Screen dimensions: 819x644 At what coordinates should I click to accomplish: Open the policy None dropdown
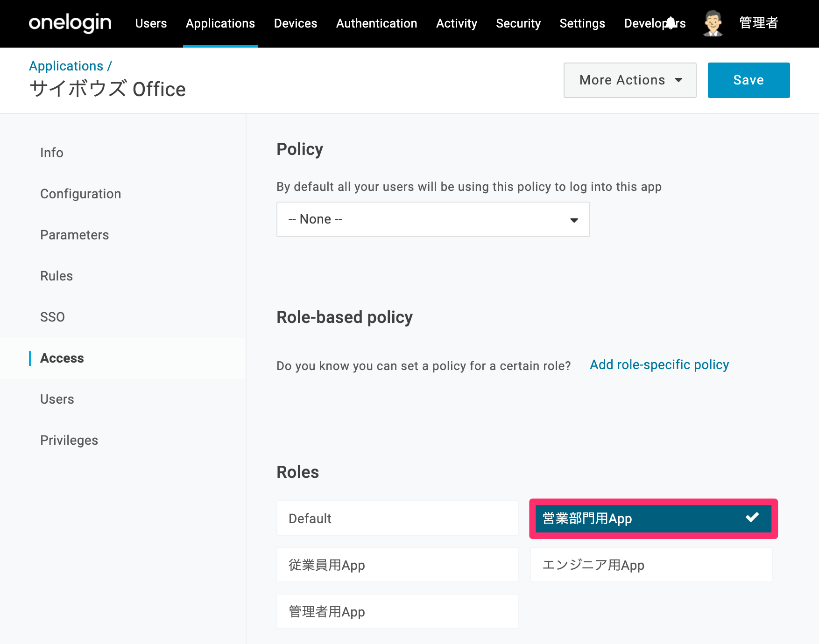pos(433,219)
